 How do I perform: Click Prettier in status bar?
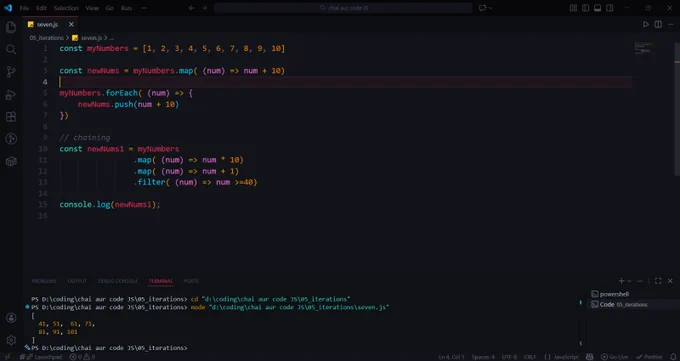(x=649, y=357)
